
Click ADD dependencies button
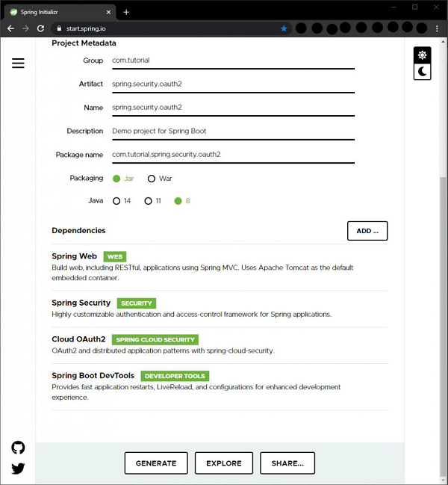[367, 231]
